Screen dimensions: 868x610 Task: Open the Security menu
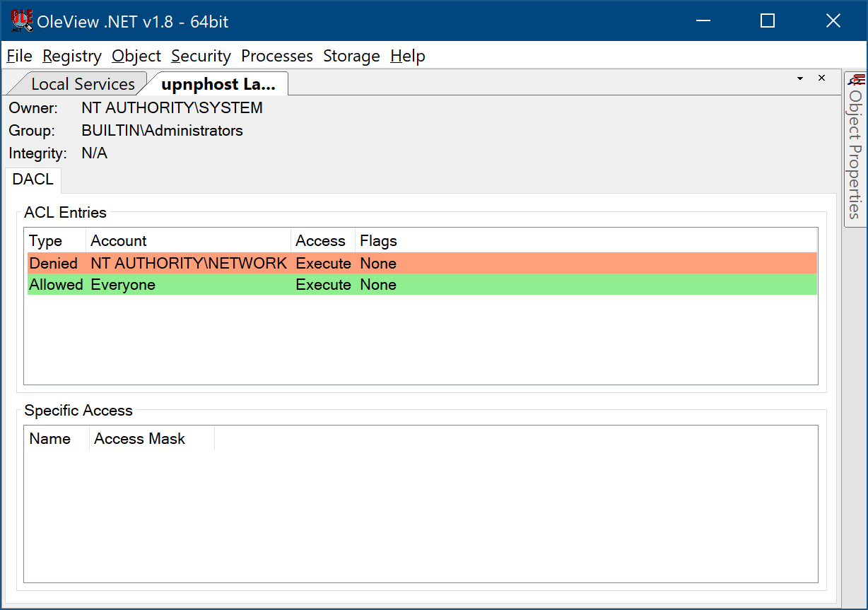pos(201,56)
